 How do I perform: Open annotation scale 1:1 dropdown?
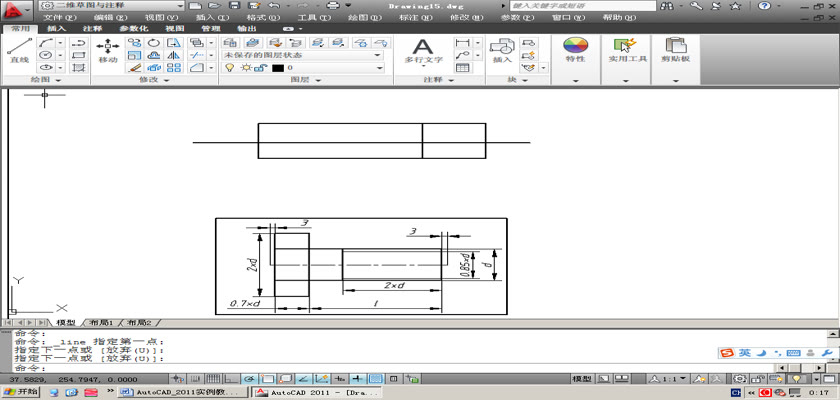(669, 379)
